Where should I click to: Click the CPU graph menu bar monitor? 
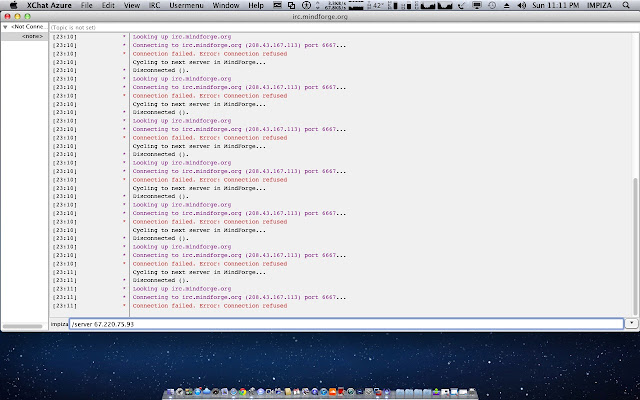437,5
